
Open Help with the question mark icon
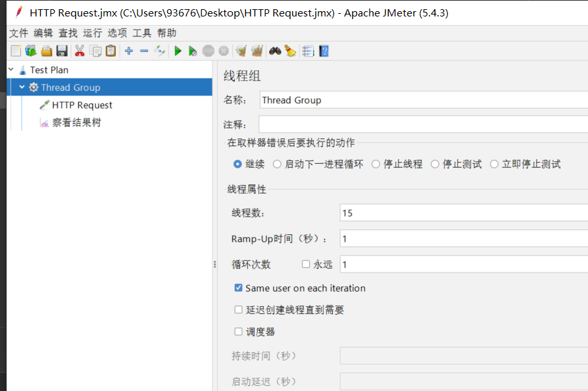pos(324,51)
